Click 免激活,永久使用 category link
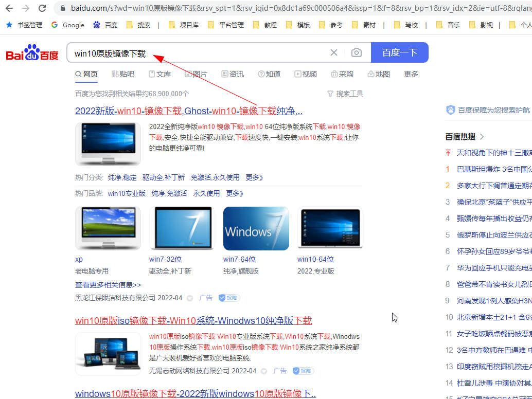The height and width of the screenshot is (399, 532). coord(215,177)
